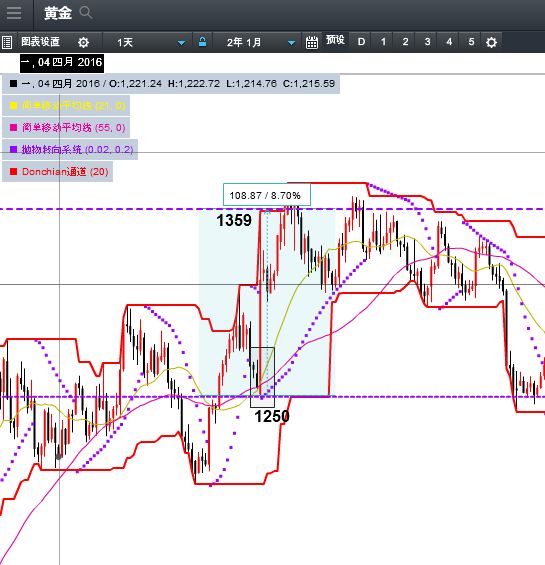Click the 黄金 instrument title
This screenshot has height=565, width=545.
[x=58, y=13]
